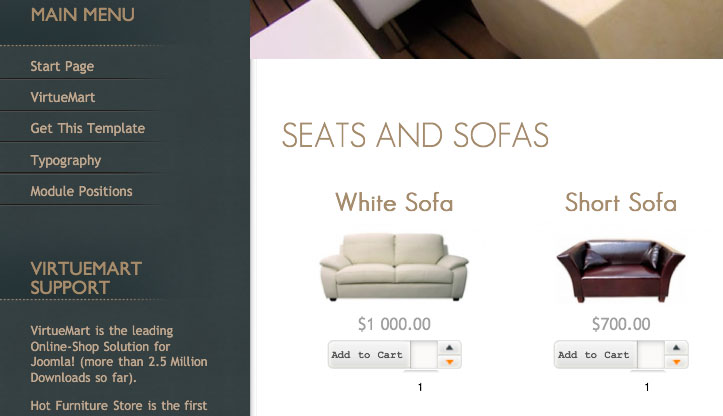The width and height of the screenshot is (723, 416).
Task: Open the Start Page menu item
Action: tap(62, 66)
